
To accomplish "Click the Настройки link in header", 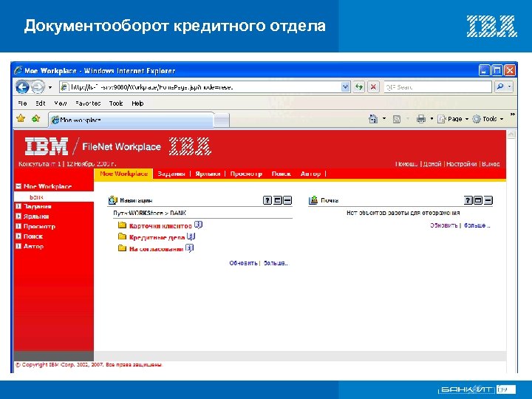I will tap(461, 164).
